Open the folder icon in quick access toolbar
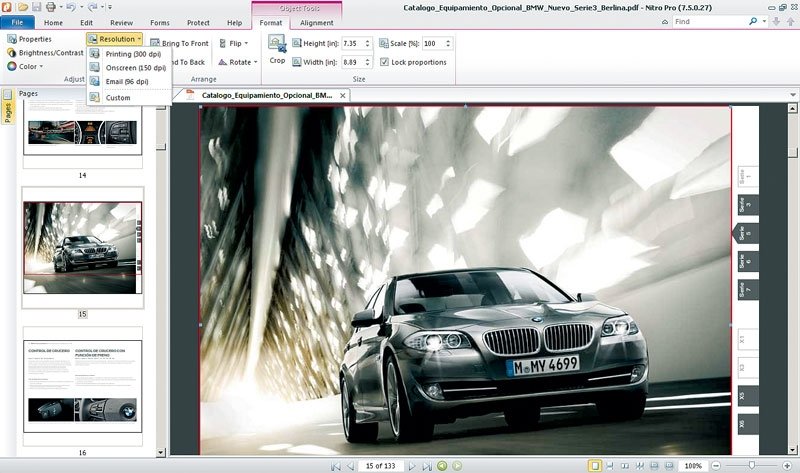The image size is (800, 473). (x=22, y=7)
